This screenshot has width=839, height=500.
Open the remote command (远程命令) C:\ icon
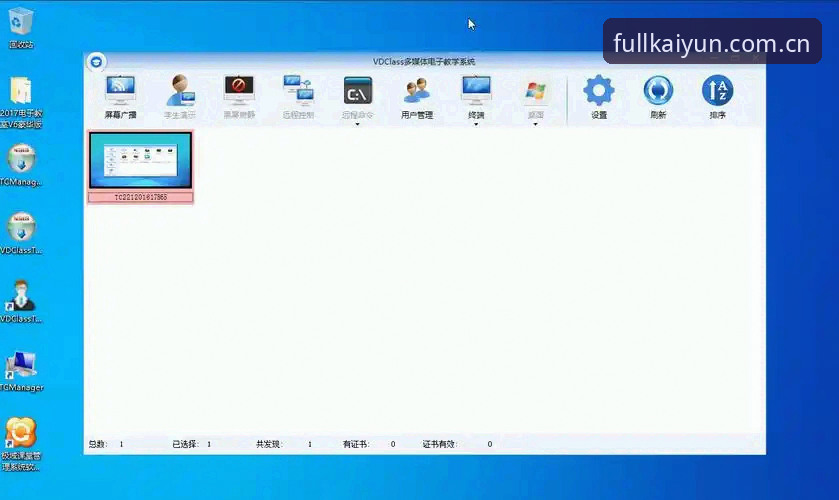click(357, 92)
